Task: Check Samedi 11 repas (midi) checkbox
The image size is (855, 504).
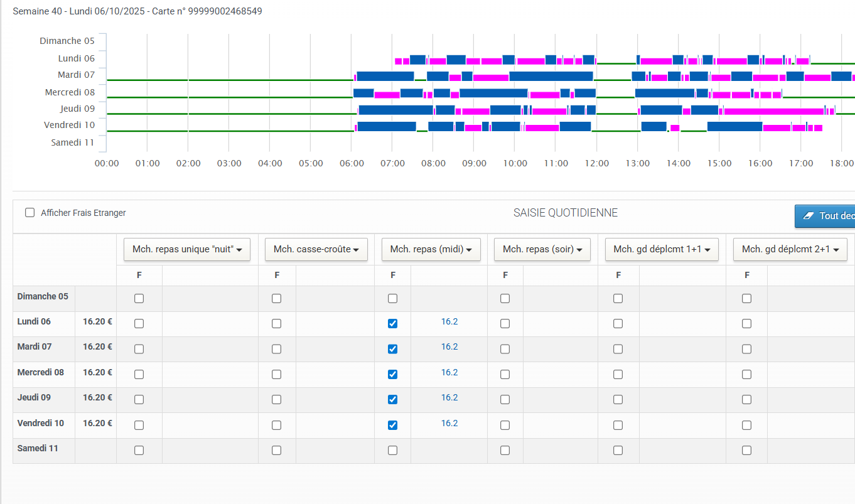Action: (392, 450)
